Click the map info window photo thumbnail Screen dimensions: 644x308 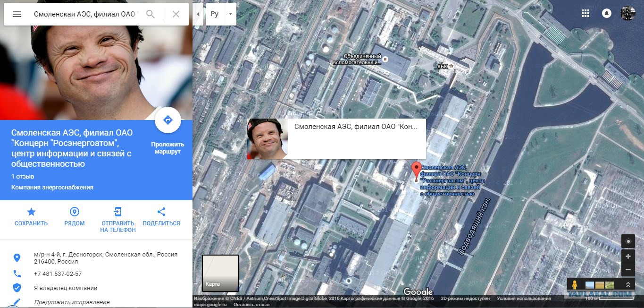coord(268,139)
